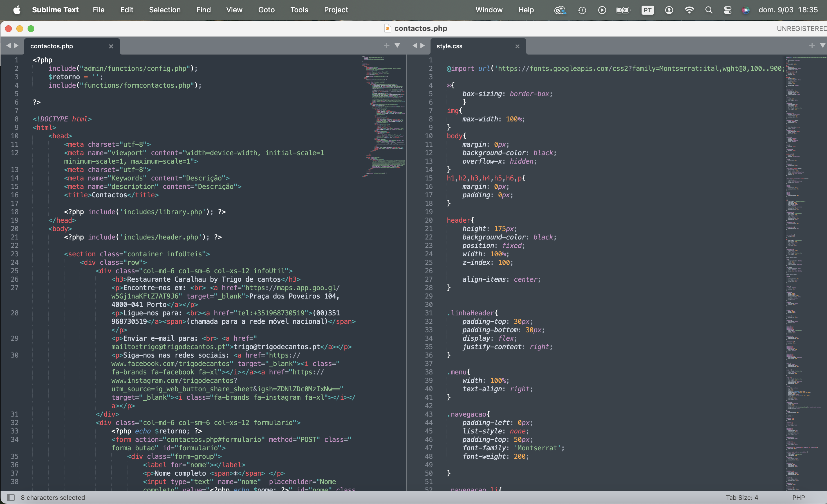Close the contactos.php tab
Viewport: 827px width, 504px height.
point(111,46)
